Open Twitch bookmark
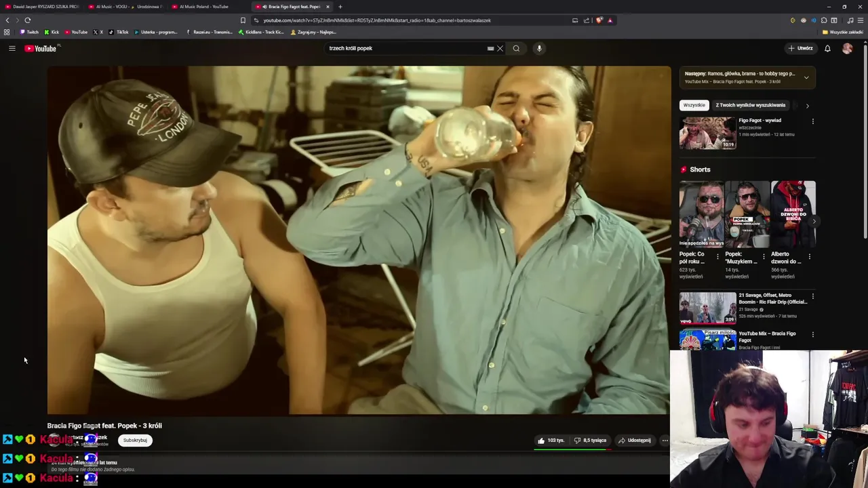Screen dimensions: 868x488 click(x=29, y=32)
